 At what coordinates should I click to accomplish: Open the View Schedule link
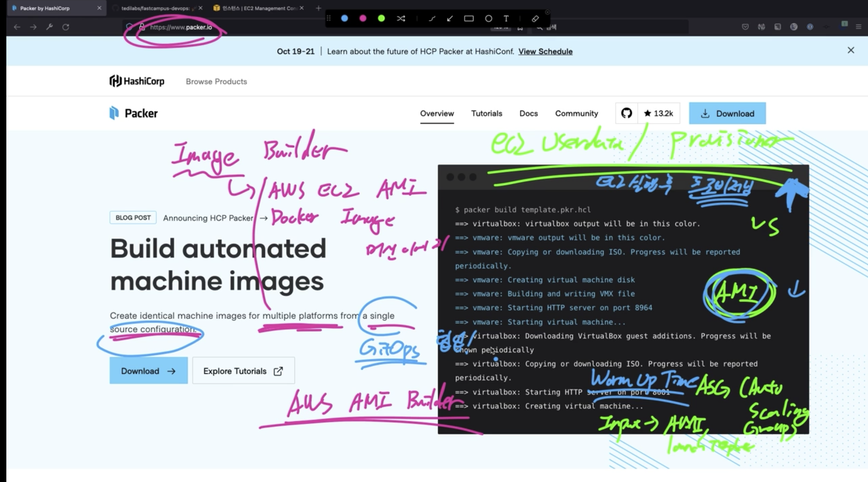(x=545, y=51)
